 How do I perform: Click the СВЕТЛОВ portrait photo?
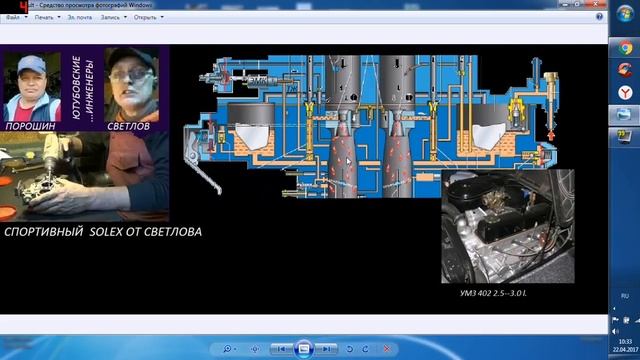pyautogui.click(x=131, y=85)
